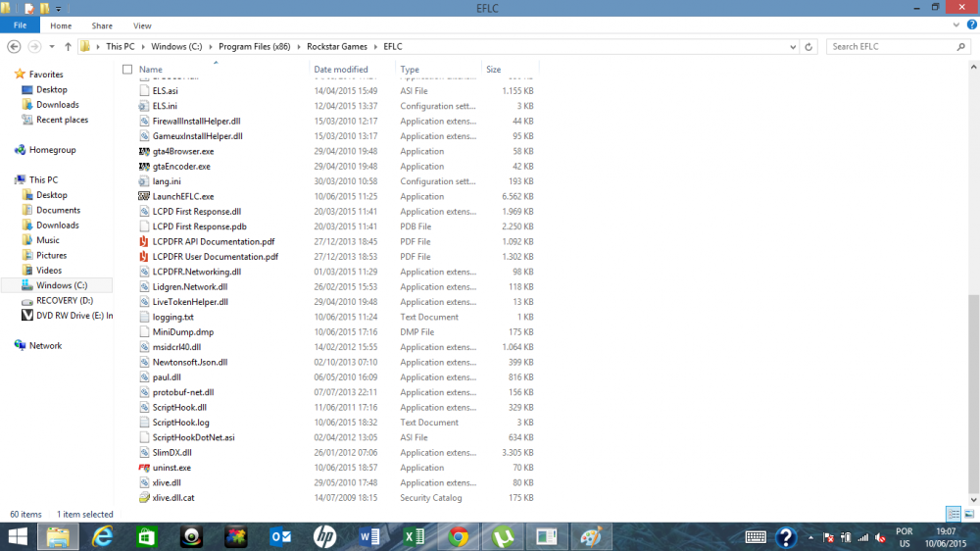Image resolution: width=980 pixels, height=551 pixels.
Task: Select the xlive.dll.cat certificate icon
Action: pyautogui.click(x=144, y=498)
